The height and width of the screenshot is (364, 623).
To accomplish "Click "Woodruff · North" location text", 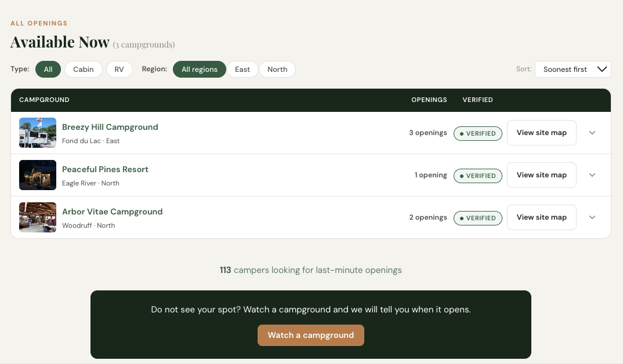I will (89, 225).
